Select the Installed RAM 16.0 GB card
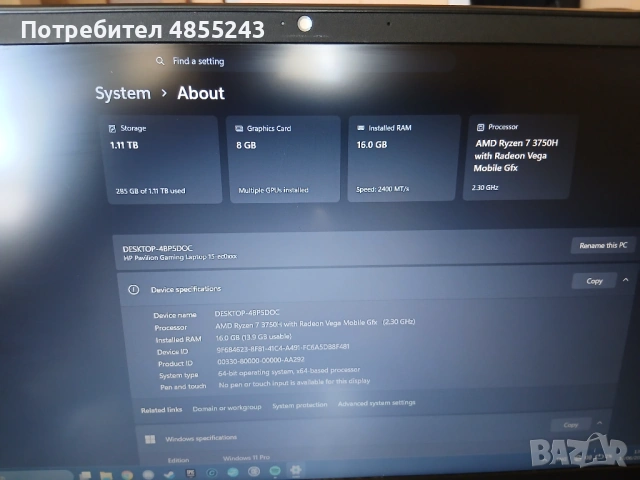Screen dimensions: 640x480 (x=403, y=158)
